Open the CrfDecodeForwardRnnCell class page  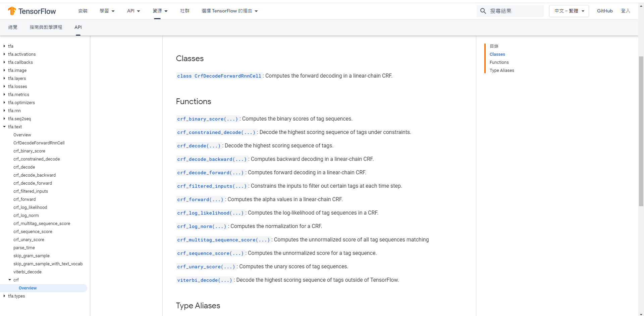pos(228,76)
